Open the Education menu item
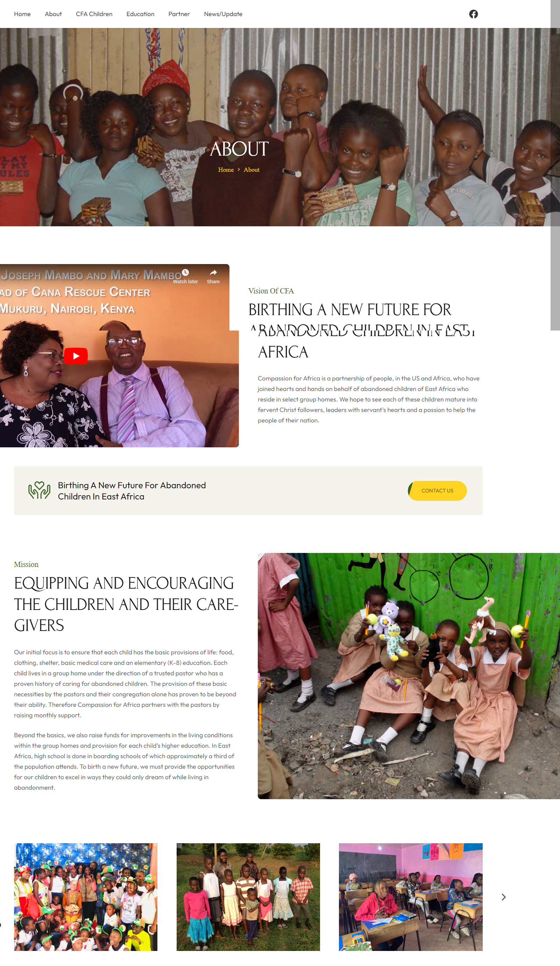 pyautogui.click(x=140, y=14)
